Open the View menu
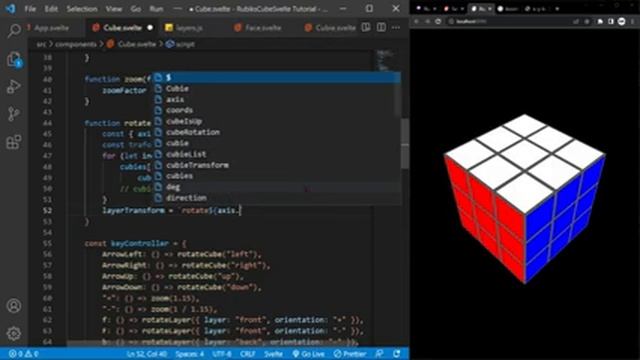Viewport: 640px width, 360px height. click(113, 9)
